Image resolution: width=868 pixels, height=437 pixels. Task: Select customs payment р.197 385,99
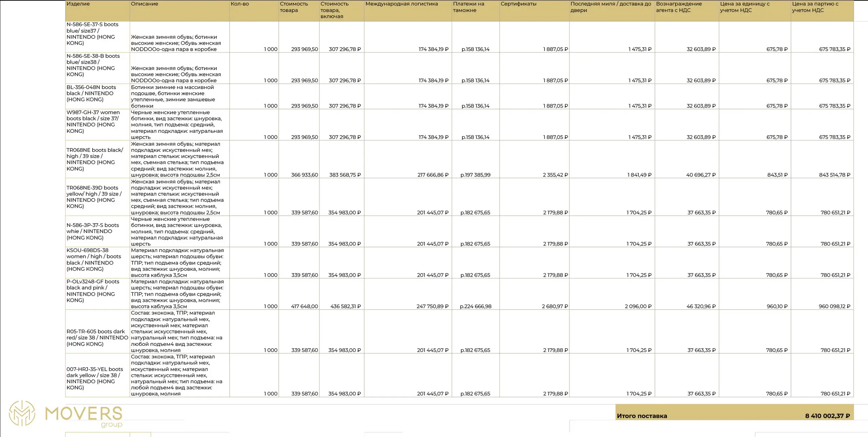click(475, 175)
